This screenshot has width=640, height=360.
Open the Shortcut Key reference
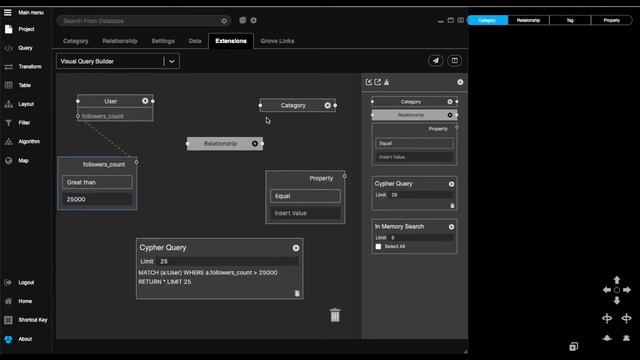click(26, 320)
